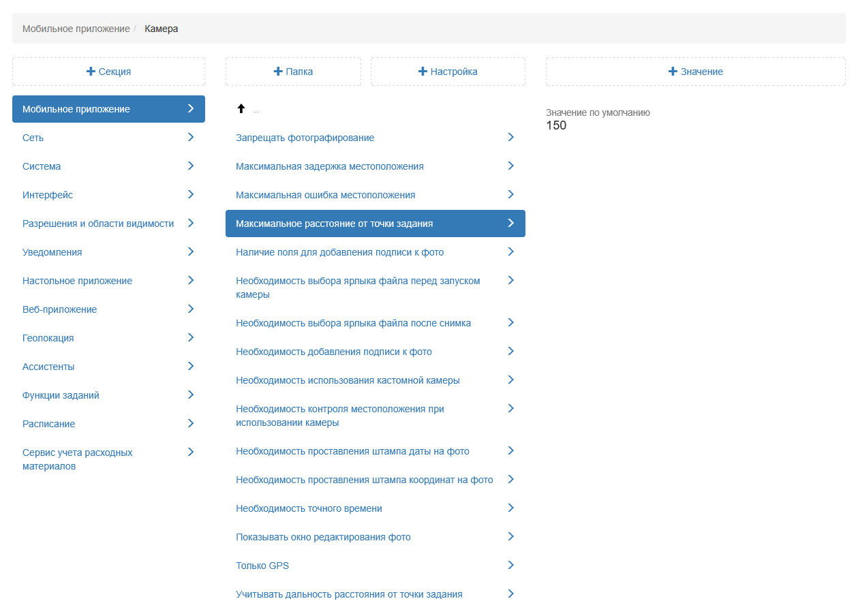Select the Интерфейс section
This screenshot has width=858, height=616.
48,195
